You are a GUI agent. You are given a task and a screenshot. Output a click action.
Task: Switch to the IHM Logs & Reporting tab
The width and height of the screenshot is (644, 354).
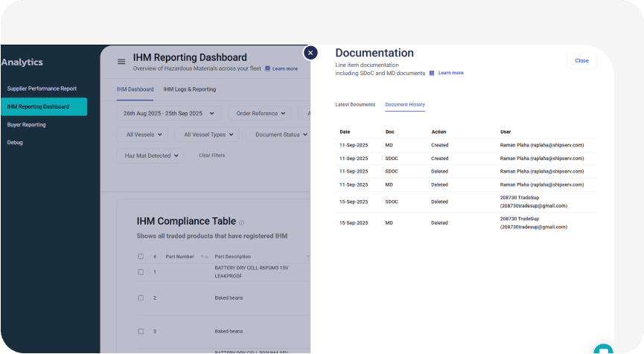click(x=189, y=89)
